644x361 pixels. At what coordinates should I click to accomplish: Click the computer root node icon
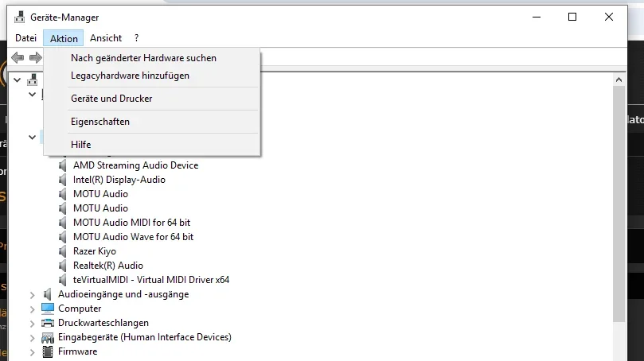[33, 80]
